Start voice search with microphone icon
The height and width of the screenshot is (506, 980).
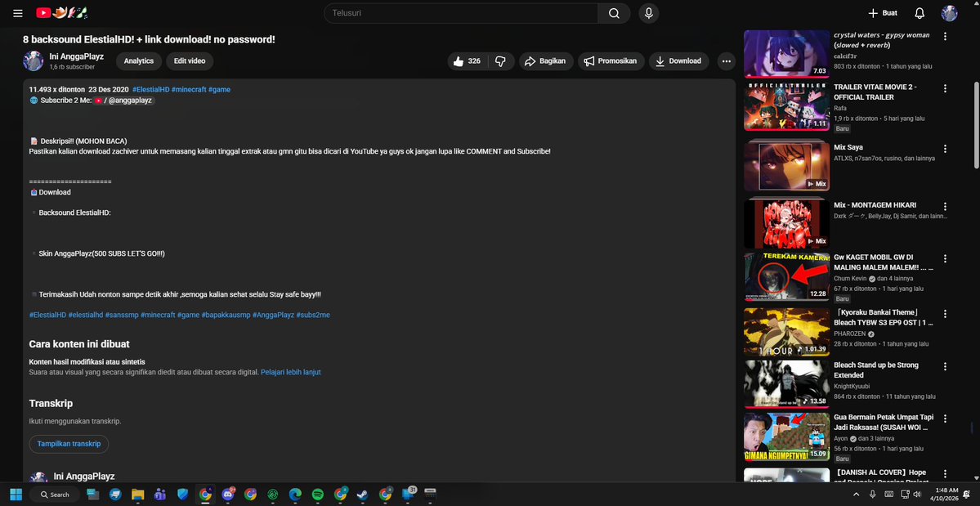click(649, 13)
